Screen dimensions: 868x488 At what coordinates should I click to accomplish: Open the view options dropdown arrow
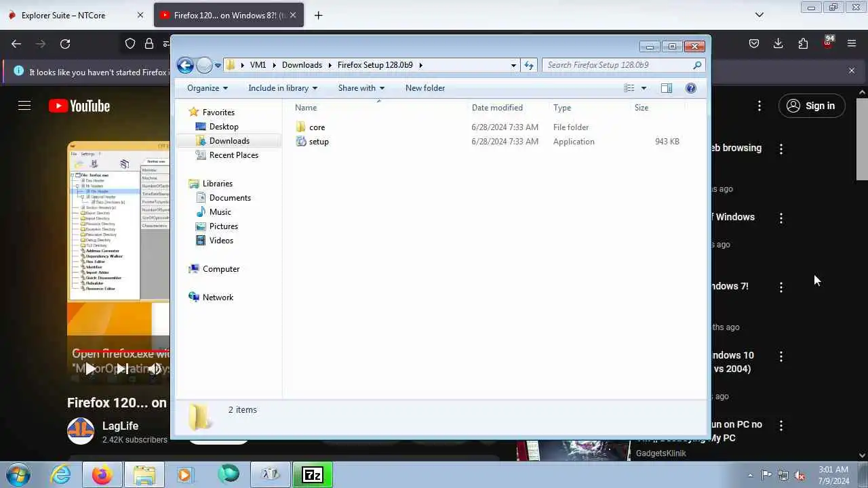click(644, 88)
